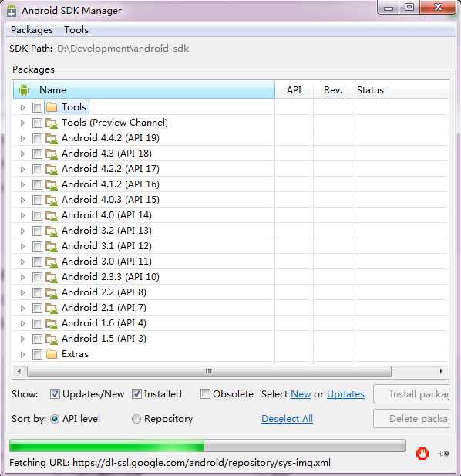Click the scroll right arrow
This screenshot has width=461, height=476.
(x=441, y=371)
